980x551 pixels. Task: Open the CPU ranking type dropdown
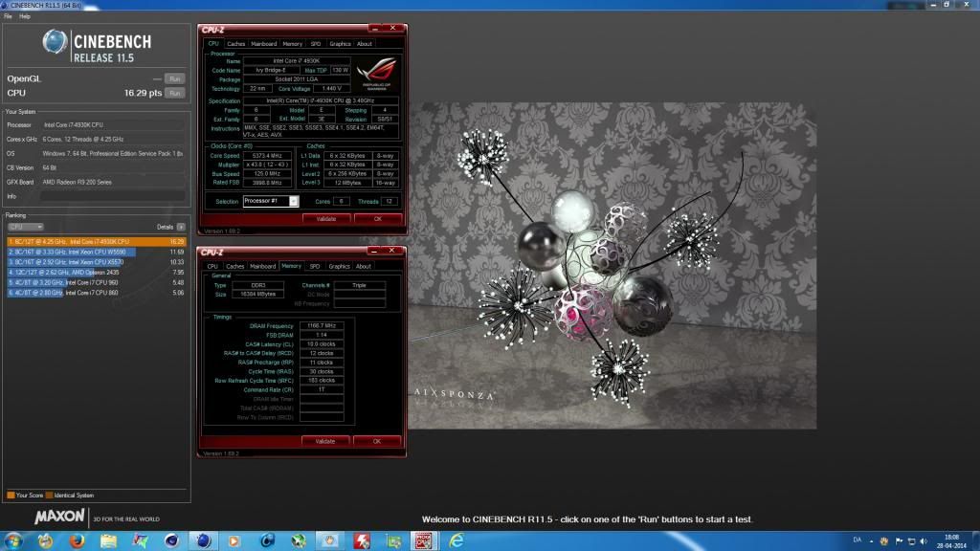(x=25, y=227)
